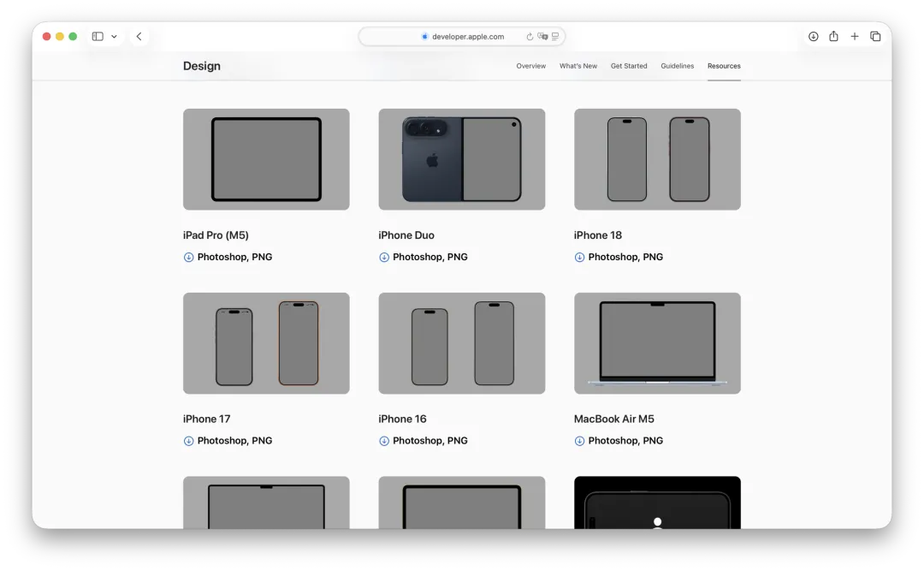Open the iPhone 16 thumbnail image

(x=462, y=343)
